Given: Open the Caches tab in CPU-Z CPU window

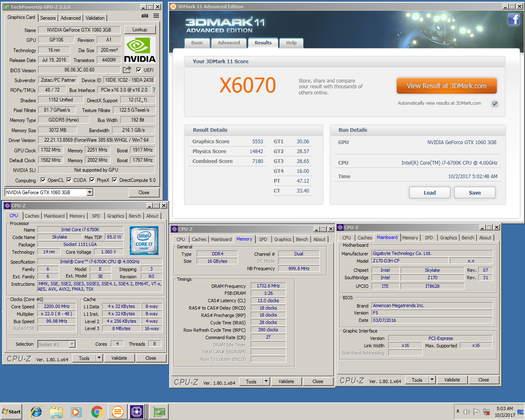Looking at the screenshot, I should pyautogui.click(x=32, y=216).
